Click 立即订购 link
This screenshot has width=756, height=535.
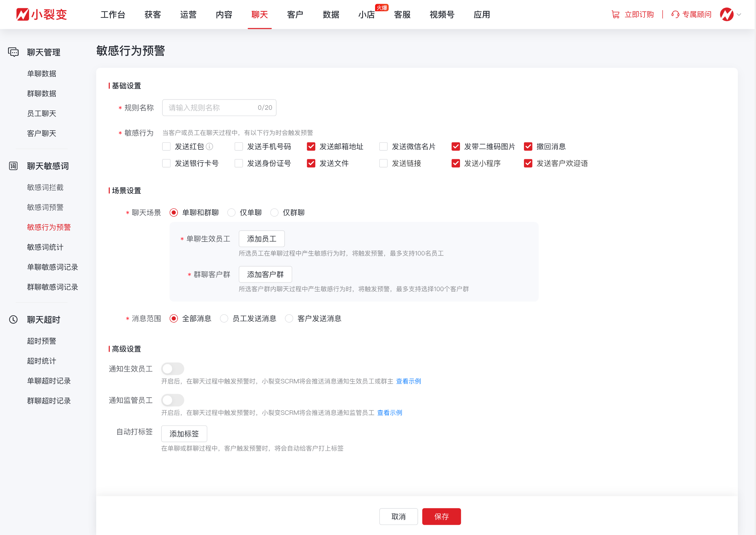coord(639,15)
